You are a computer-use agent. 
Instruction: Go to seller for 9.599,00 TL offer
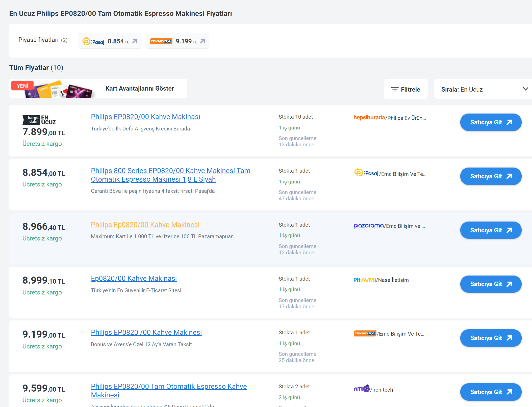pyautogui.click(x=491, y=392)
